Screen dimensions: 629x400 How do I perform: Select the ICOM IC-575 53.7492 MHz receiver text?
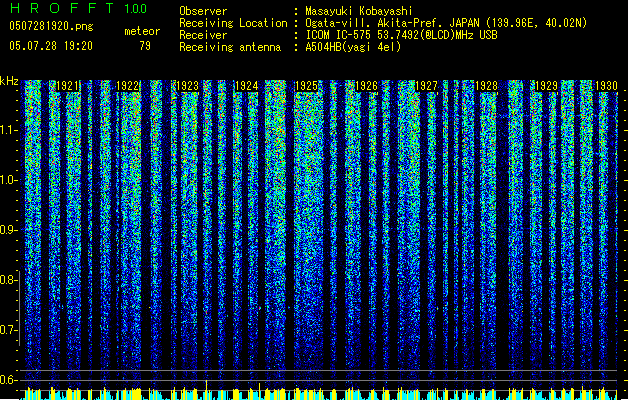(402, 35)
